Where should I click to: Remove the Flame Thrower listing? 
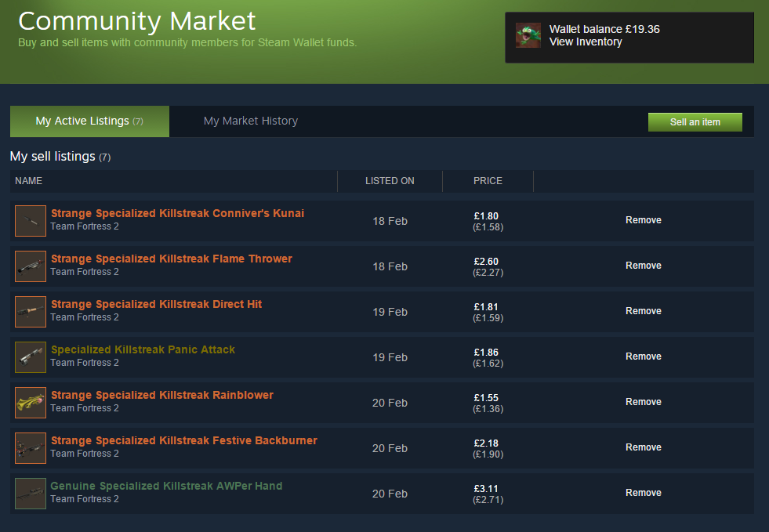click(x=644, y=266)
